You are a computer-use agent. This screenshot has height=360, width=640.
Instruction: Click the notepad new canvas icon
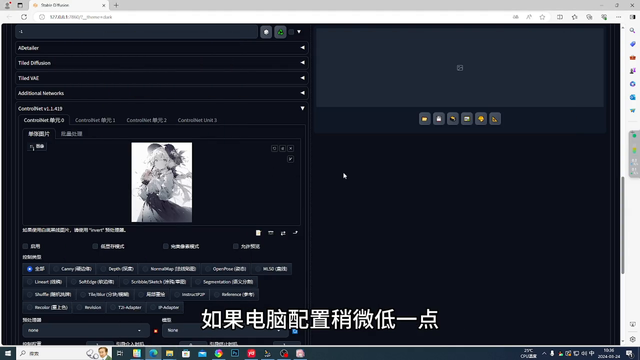point(258,233)
